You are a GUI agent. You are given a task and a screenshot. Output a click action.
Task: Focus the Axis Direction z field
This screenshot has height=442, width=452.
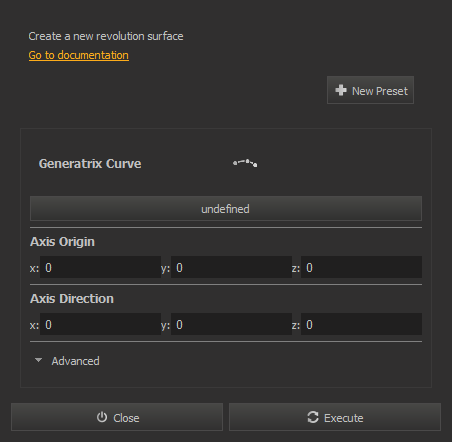(361, 324)
